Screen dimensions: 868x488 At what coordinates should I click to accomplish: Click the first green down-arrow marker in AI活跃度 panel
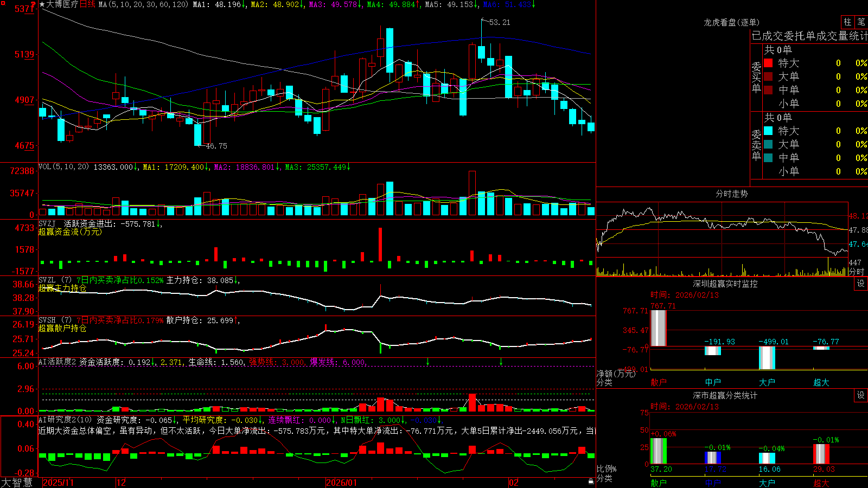pyautogui.click(x=428, y=361)
